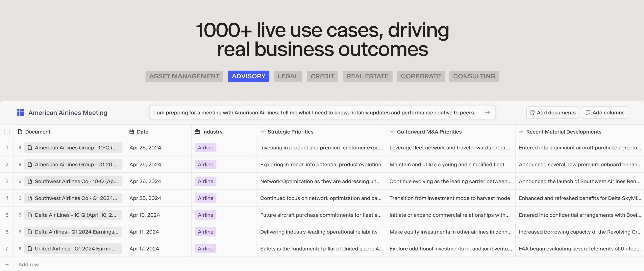Click the calendar icon in Date header

coord(131,132)
